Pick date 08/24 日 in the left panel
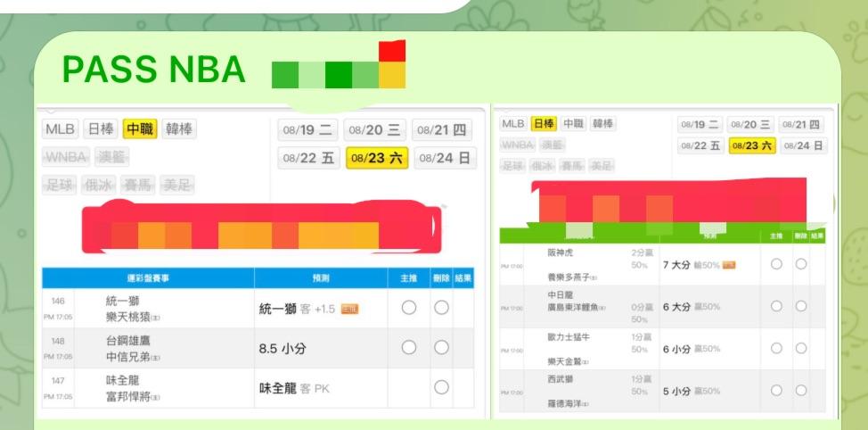 tap(445, 159)
